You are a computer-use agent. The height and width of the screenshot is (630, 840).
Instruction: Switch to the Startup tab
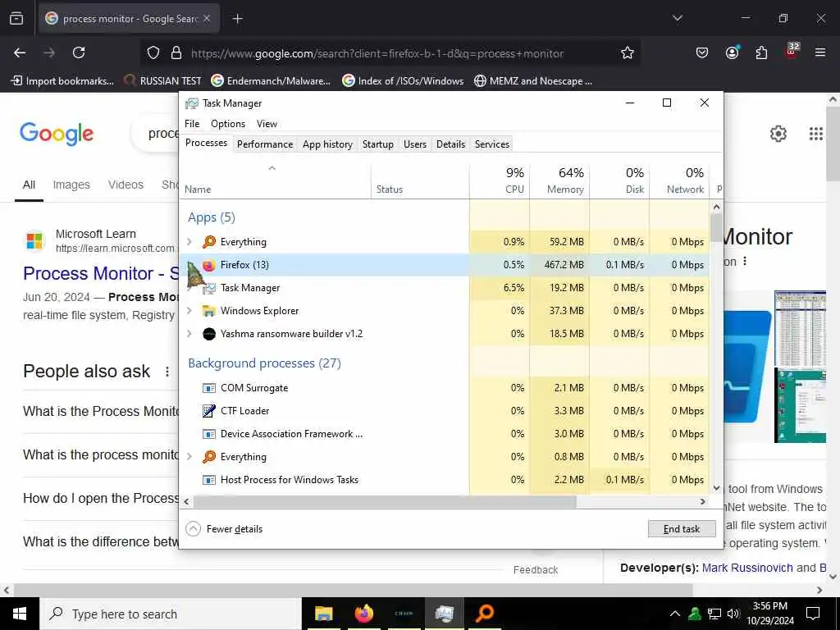[x=377, y=144]
